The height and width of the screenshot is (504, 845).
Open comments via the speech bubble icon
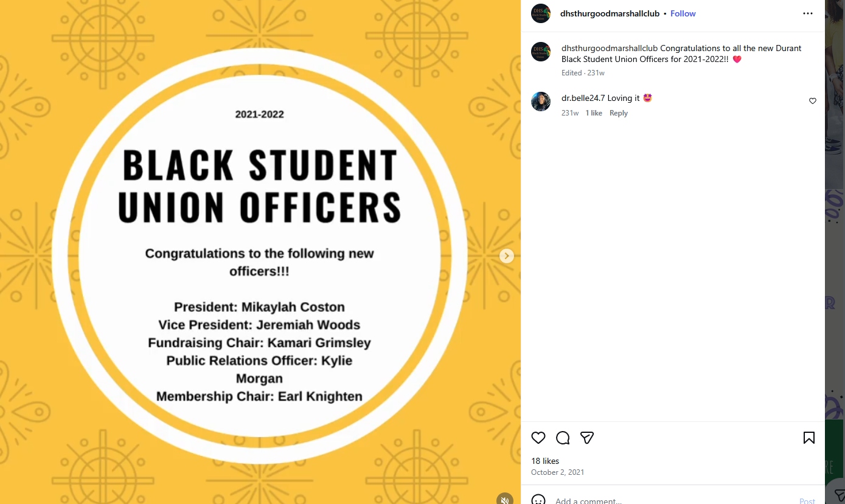(x=563, y=438)
